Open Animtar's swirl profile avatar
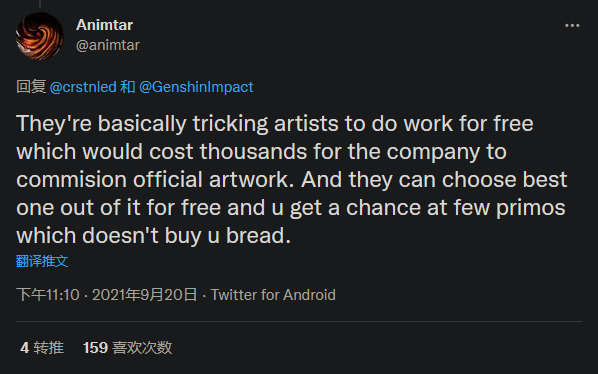 pos(40,36)
